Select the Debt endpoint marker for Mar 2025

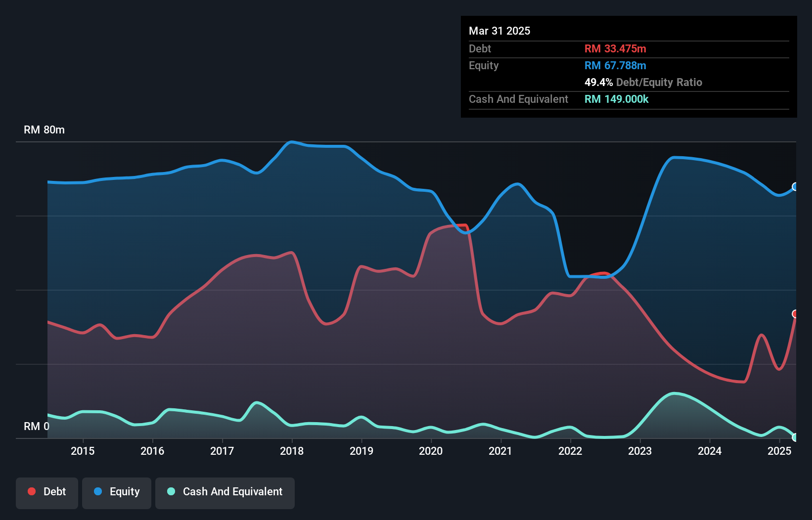coord(795,314)
